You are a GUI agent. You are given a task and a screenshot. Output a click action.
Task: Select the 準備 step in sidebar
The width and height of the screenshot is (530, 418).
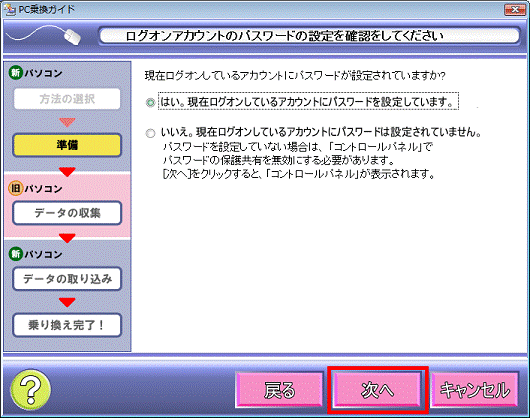coord(67,145)
